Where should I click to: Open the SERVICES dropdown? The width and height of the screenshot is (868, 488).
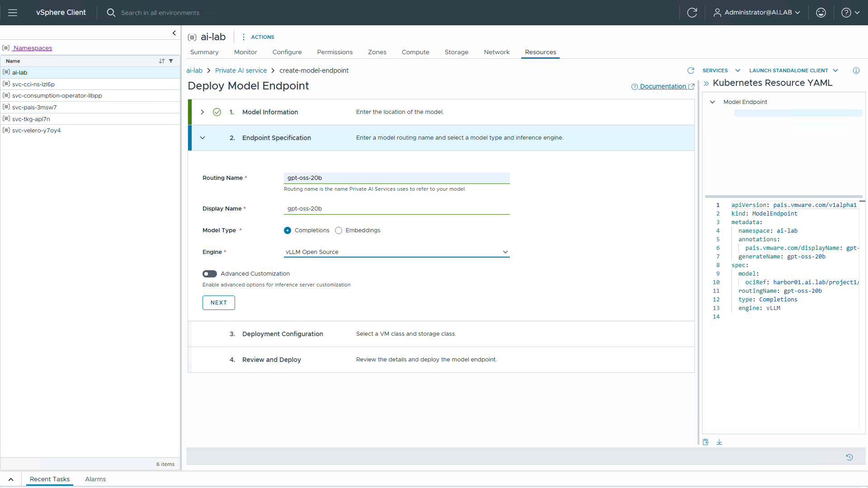(721, 70)
